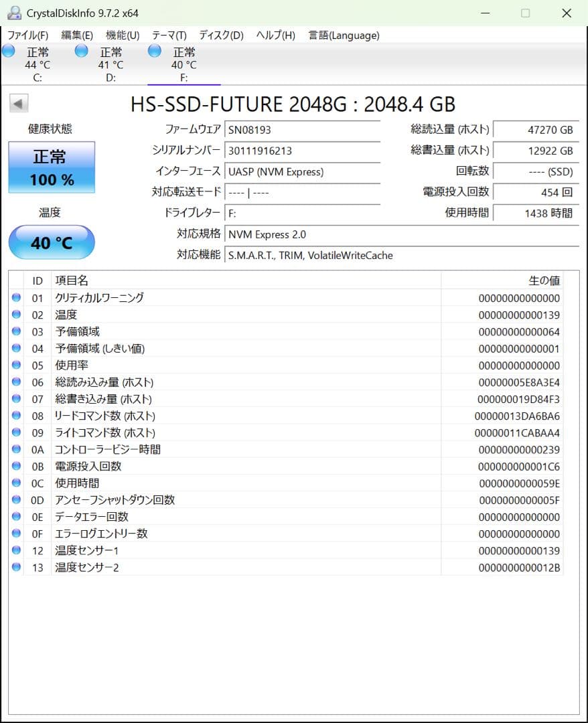Click the blue dot beside 温度センサー1

click(15, 550)
